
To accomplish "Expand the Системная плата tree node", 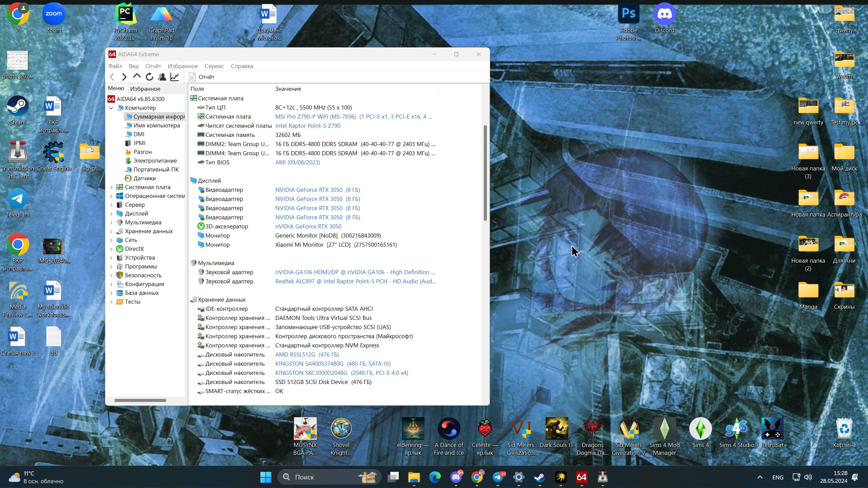I will coord(111,187).
